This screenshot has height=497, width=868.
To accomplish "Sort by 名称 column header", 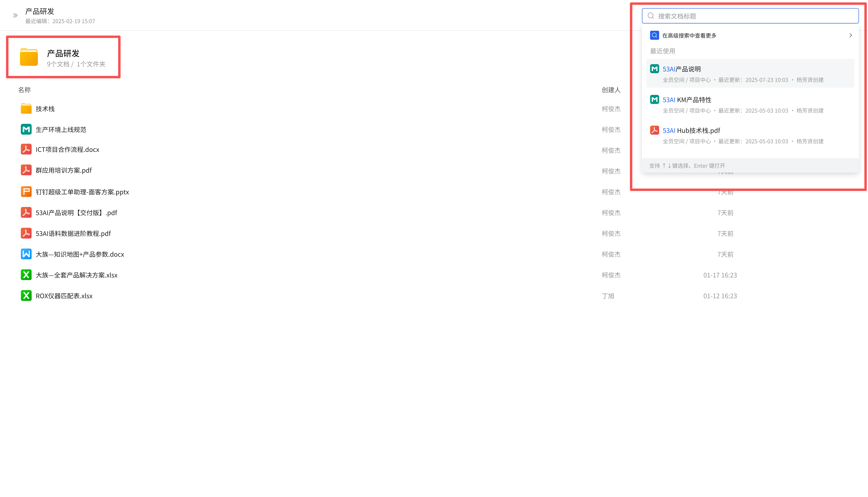I will (x=24, y=90).
